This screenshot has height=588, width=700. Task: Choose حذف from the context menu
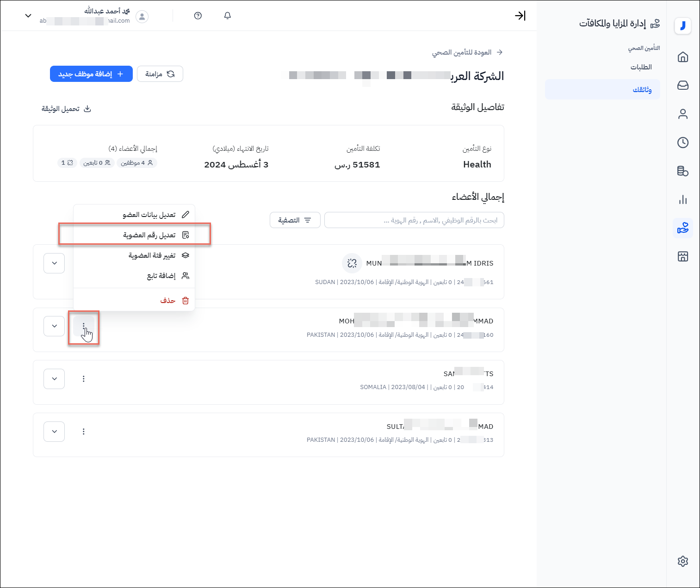point(167,301)
